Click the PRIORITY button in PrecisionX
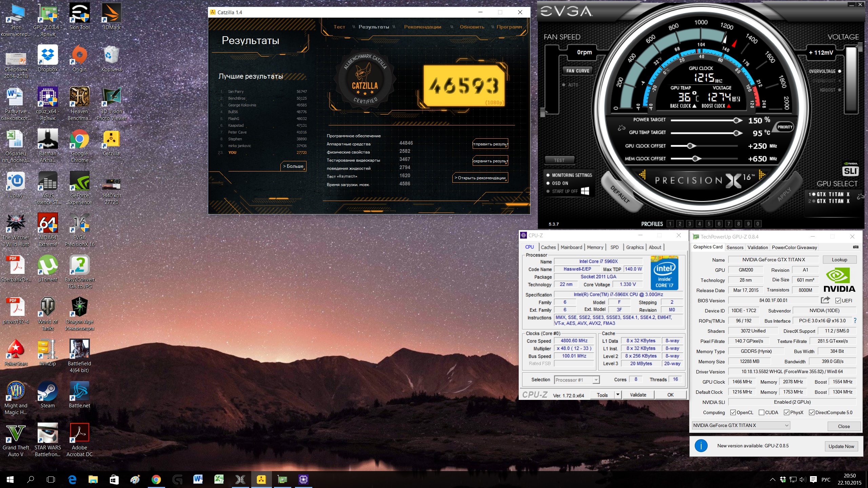 coord(785,127)
